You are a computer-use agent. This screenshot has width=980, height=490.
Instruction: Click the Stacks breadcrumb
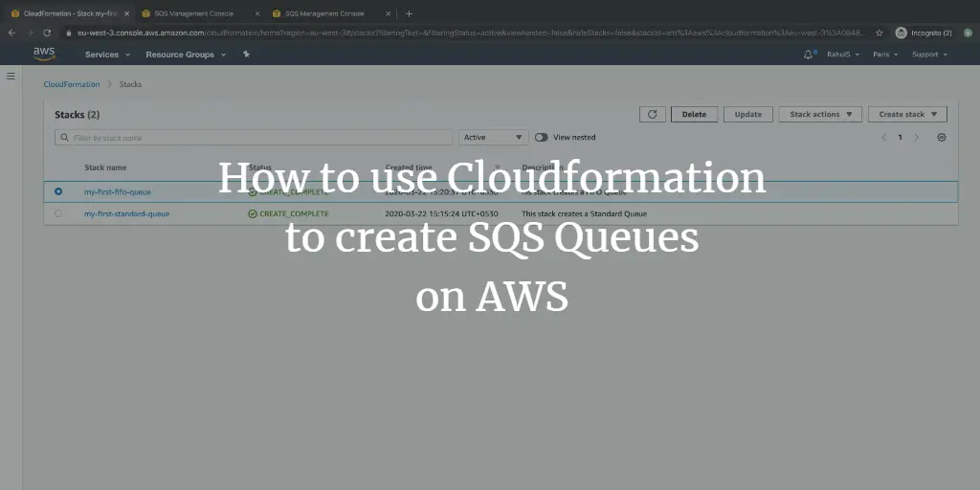[130, 84]
